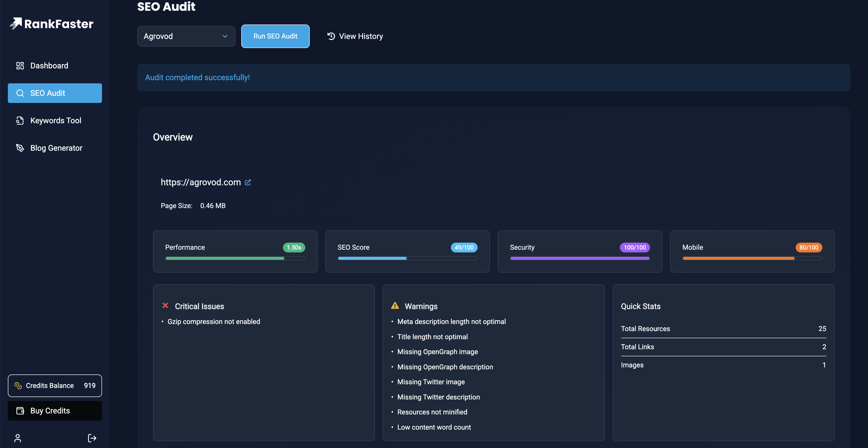Click the dropdown chevron arrow beside Agrovod
868x448 pixels.
point(225,36)
